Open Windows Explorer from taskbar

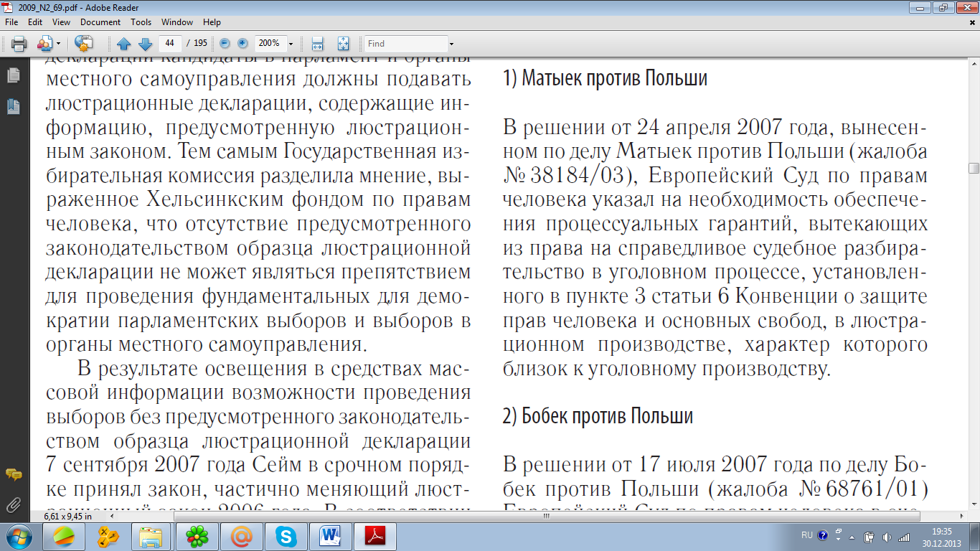click(151, 536)
